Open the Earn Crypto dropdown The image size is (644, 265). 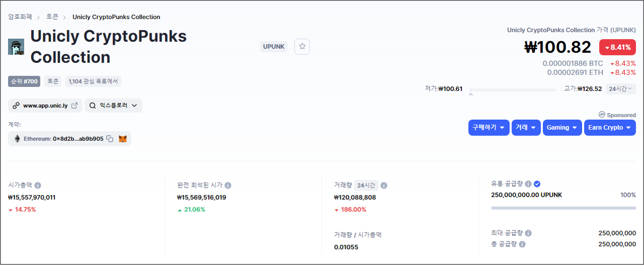609,128
